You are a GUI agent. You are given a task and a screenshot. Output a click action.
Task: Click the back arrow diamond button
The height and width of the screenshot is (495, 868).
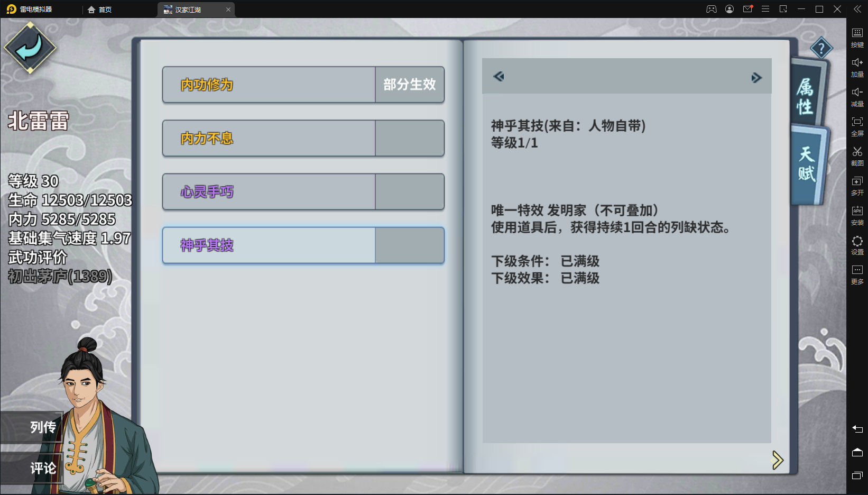click(x=30, y=48)
